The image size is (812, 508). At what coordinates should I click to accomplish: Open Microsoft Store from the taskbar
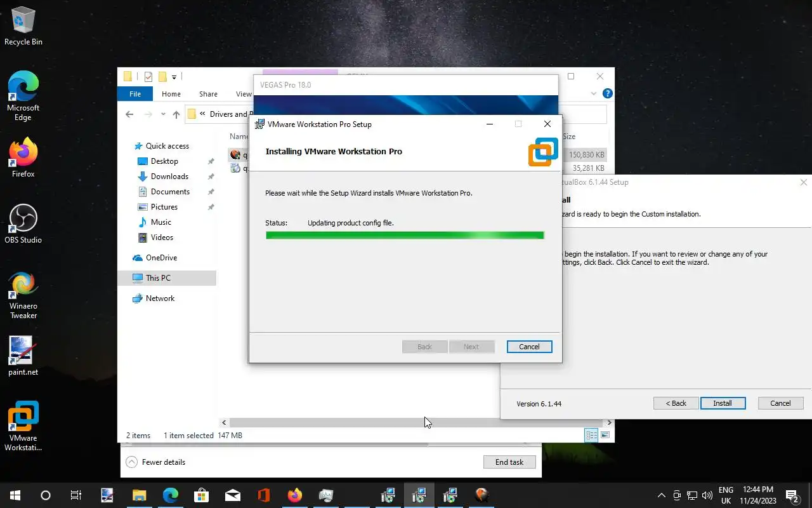[x=201, y=495]
